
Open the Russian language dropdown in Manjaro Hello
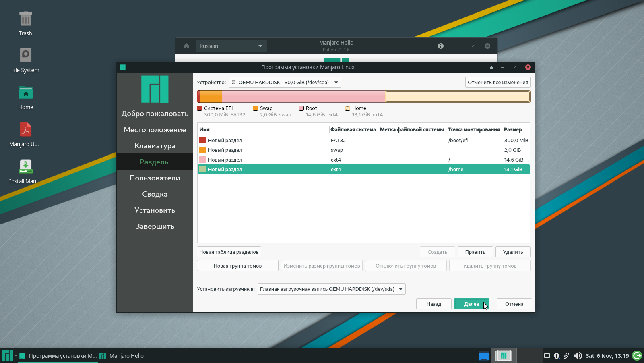tap(231, 46)
